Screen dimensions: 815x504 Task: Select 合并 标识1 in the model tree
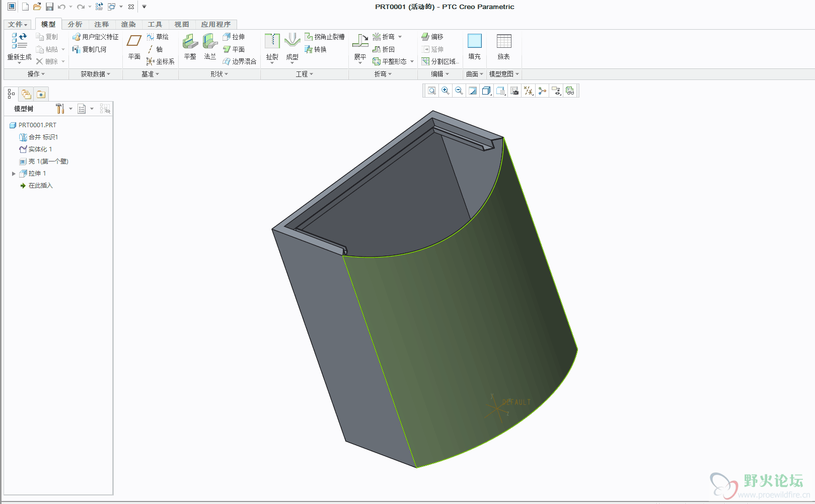pyautogui.click(x=39, y=137)
